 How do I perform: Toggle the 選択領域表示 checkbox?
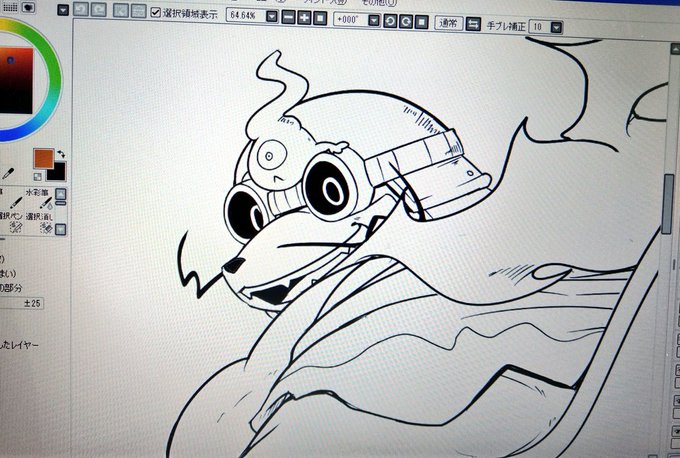coord(155,12)
